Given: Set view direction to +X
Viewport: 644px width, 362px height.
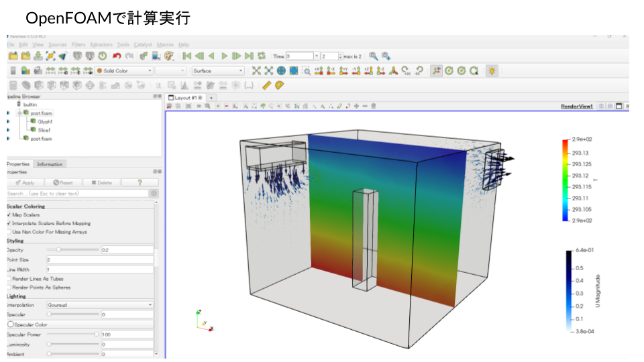Looking at the screenshot, I should (319, 70).
